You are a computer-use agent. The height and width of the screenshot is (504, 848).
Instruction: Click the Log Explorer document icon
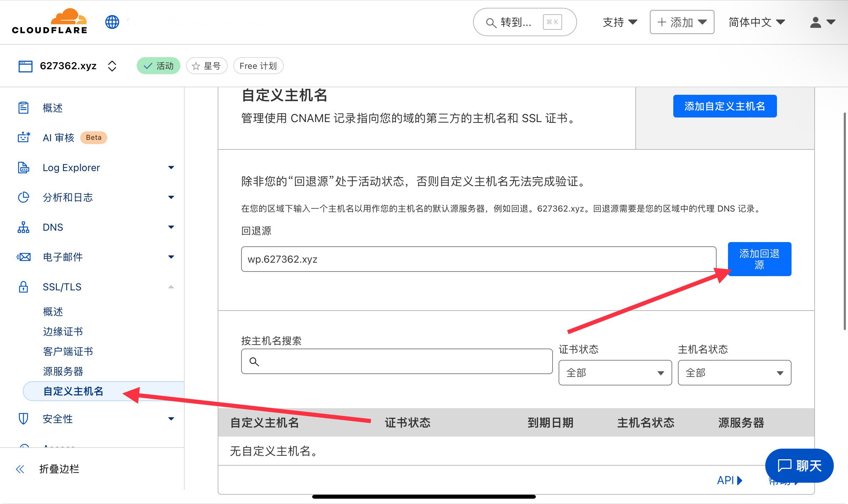tap(23, 167)
